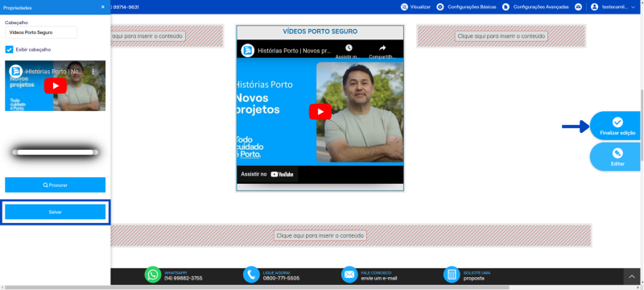Click Assistir no YouTube button
The height and width of the screenshot is (290, 644).
(267, 174)
